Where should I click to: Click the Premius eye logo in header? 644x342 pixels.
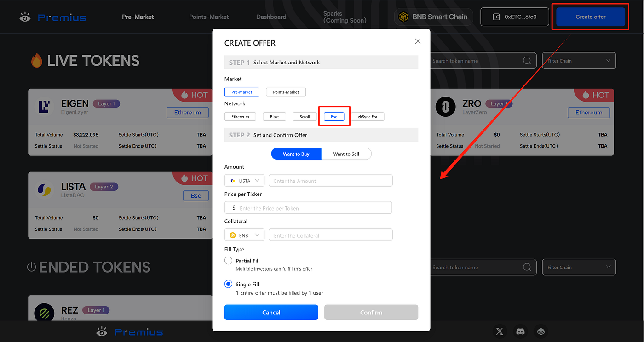(25, 17)
